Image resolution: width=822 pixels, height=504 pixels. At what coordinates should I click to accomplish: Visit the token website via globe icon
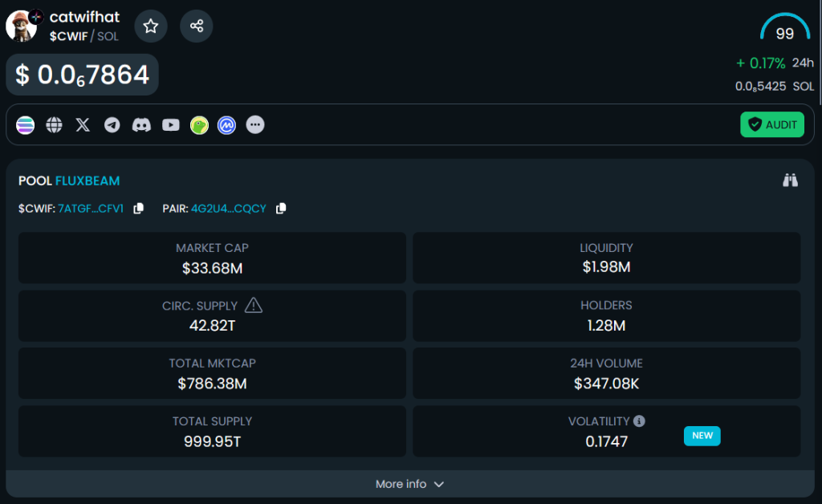coord(54,125)
